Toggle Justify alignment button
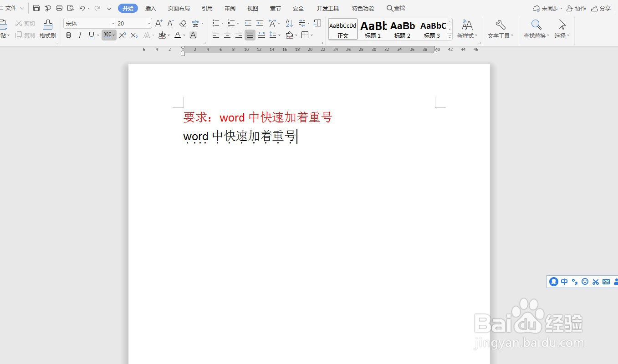Screen dimensions: 618x364 (x=250, y=35)
